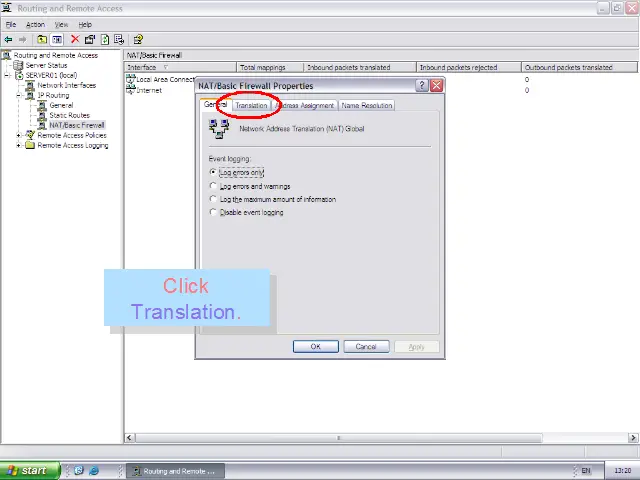
Task: Select Log the maximum amount of information
Action: click(x=213, y=199)
